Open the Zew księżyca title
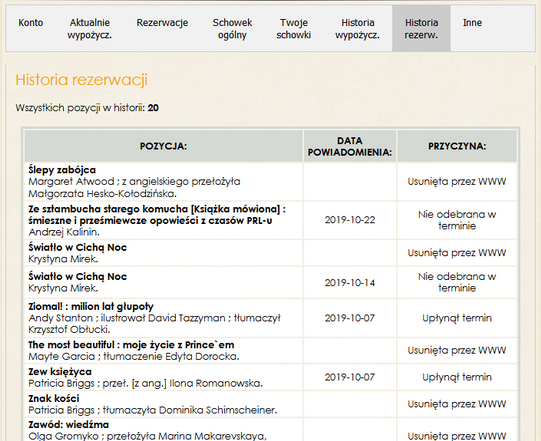This screenshot has height=441, width=541. coord(60,372)
